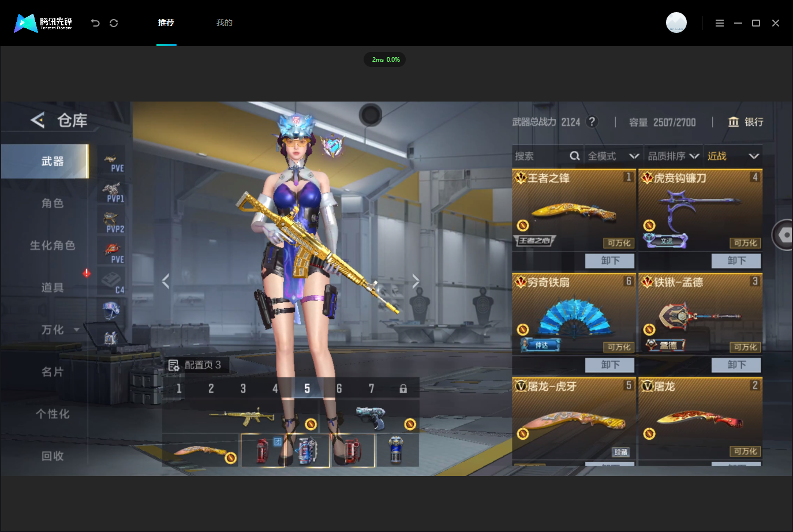Select the 铁锹-孟德 weapon card
Image resolution: width=793 pixels, height=532 pixels.
click(700, 314)
